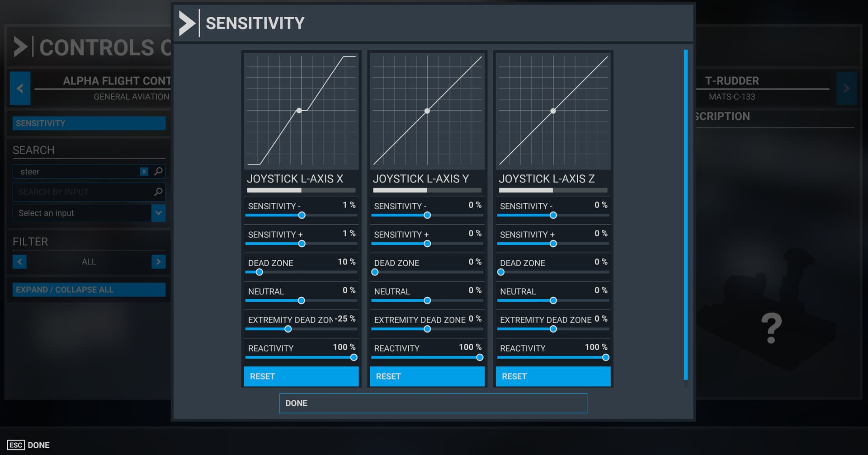Click the '-25 %' Extremity Dead Zone value
Viewport: 868px width, 455px height.
coord(345,319)
